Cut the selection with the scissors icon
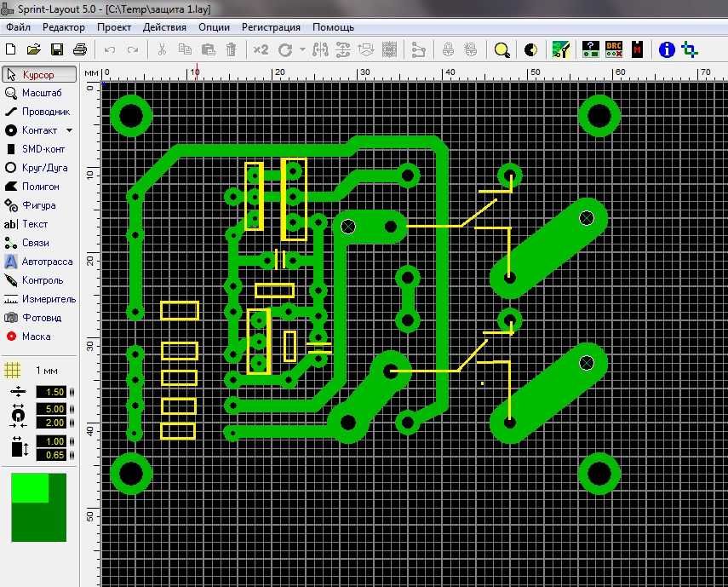This screenshot has height=587, width=728. click(162, 49)
